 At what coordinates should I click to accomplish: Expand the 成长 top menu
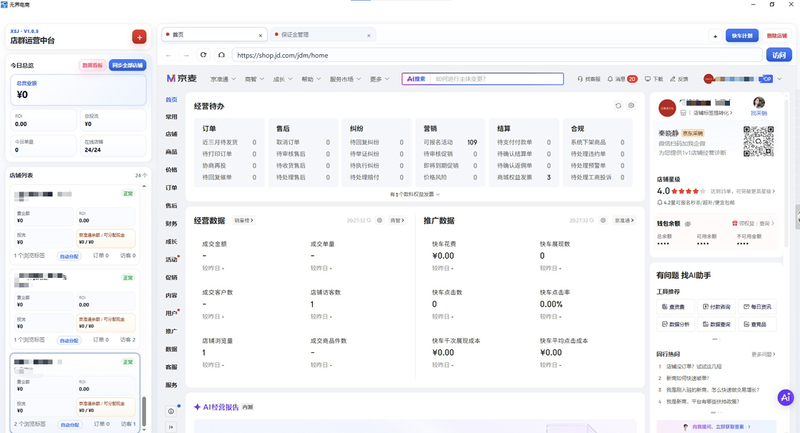(283, 79)
